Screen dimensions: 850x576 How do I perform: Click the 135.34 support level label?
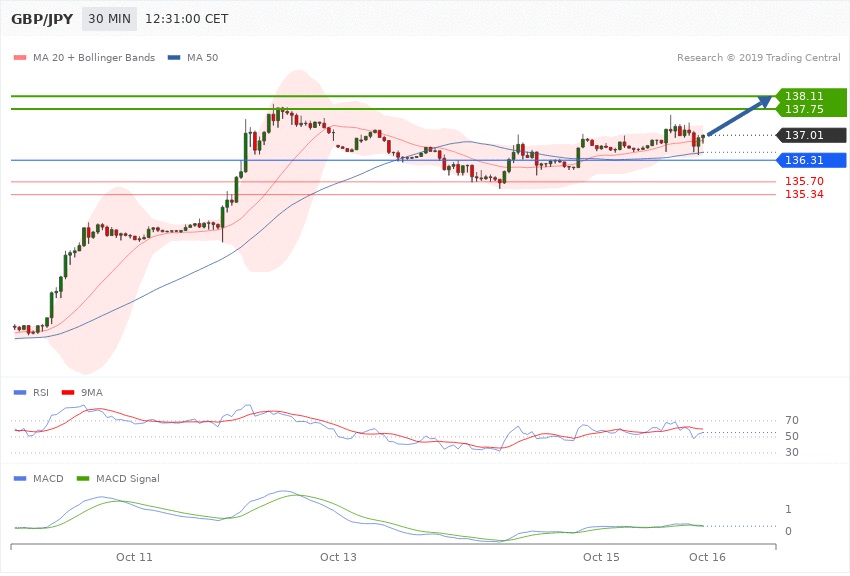(x=804, y=194)
